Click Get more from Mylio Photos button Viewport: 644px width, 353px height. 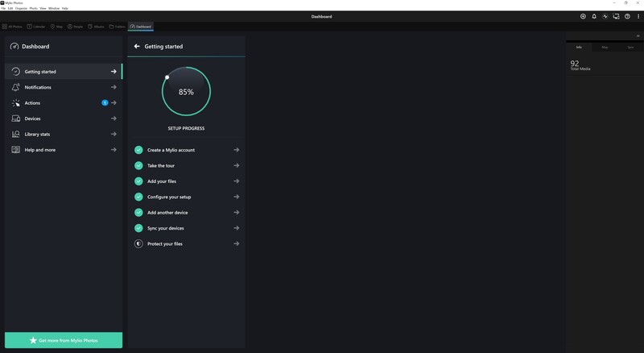64,340
